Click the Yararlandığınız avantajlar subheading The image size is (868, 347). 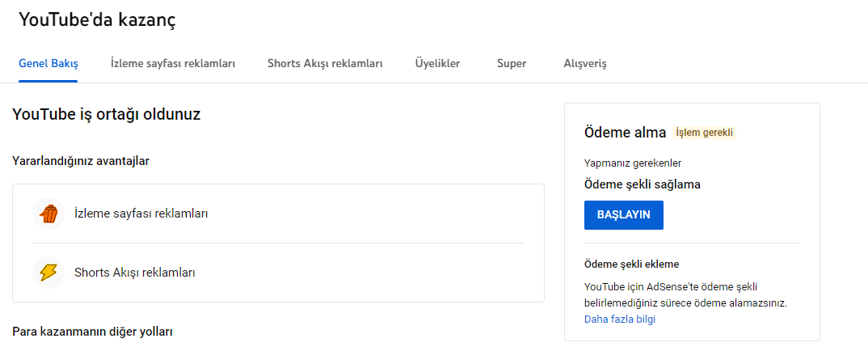point(81,161)
